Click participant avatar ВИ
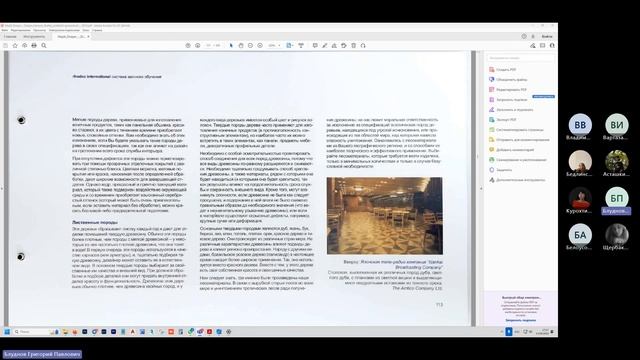640x360 pixels. (617, 125)
